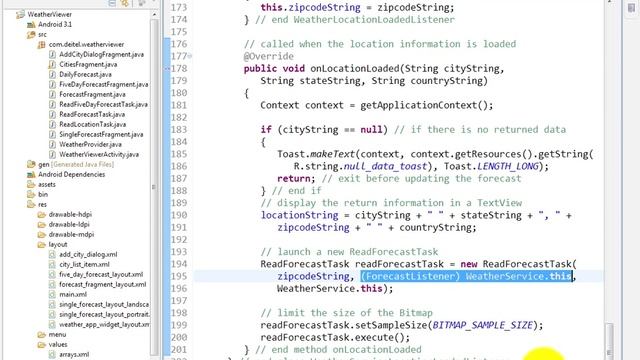640x360 pixels.
Task: Click the 'getApplicationContext()' call on line 181
Action: tap(424, 105)
